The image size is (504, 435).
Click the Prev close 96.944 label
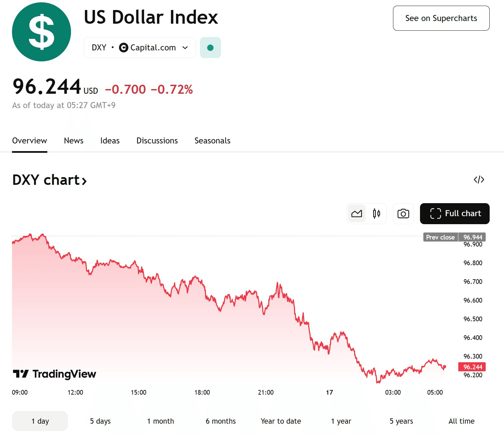[454, 237]
